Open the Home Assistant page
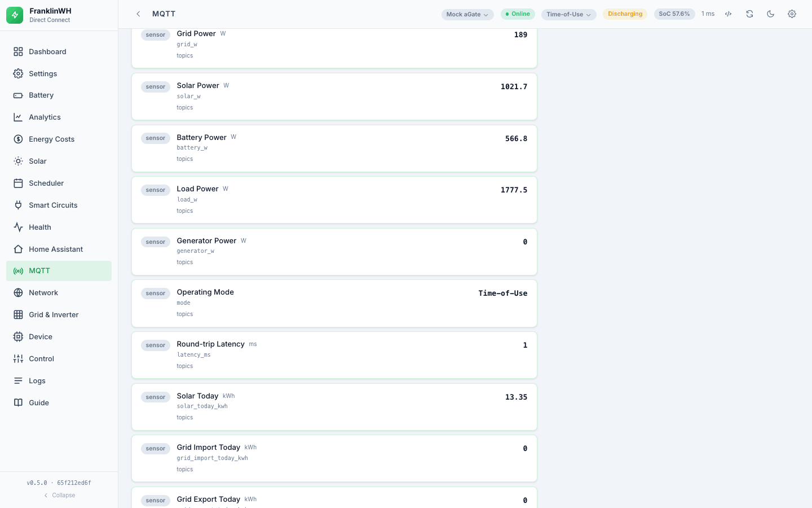This screenshot has height=508, width=812. [x=59, y=249]
